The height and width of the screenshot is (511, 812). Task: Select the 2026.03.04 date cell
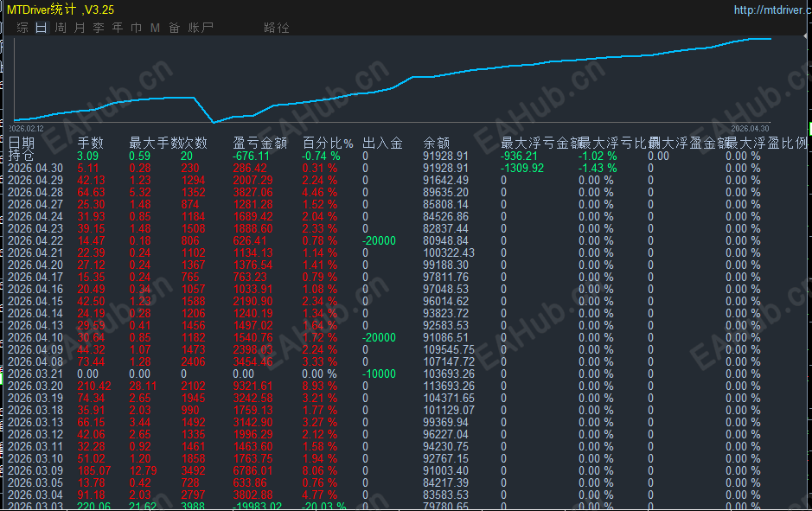35,495
